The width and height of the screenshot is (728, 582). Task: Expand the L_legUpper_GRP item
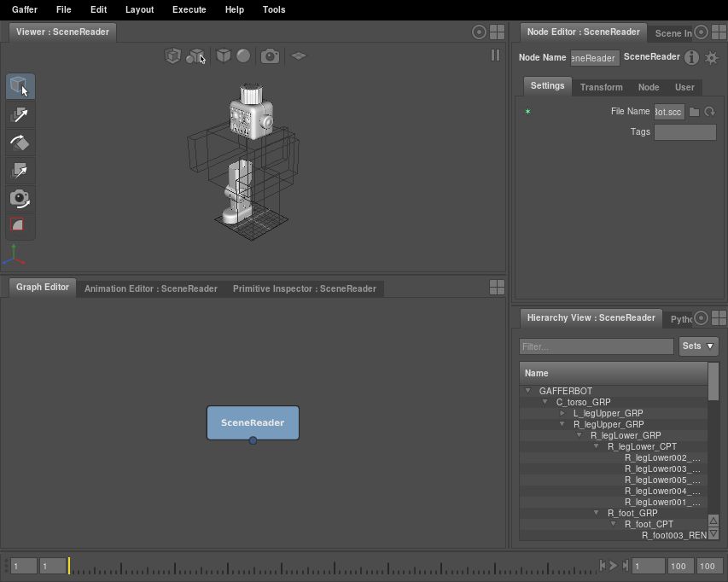(562, 413)
